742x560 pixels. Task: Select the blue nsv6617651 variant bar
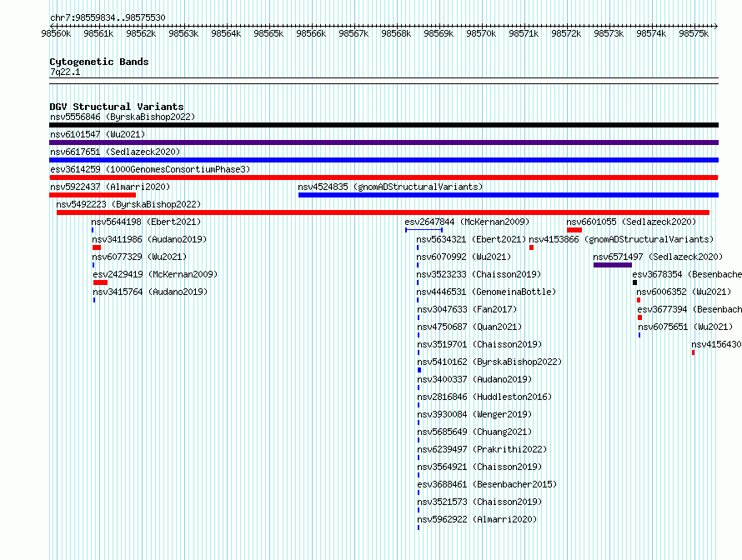tap(384, 160)
